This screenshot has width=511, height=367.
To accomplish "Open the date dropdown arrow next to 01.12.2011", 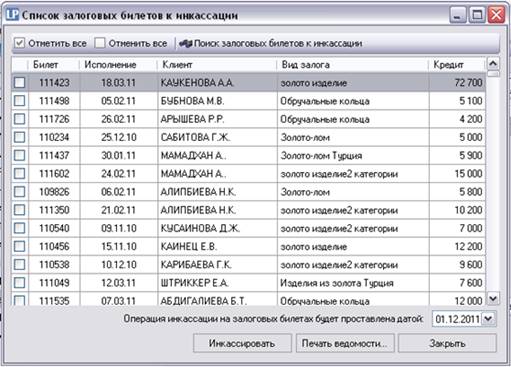I will pyautogui.click(x=488, y=319).
